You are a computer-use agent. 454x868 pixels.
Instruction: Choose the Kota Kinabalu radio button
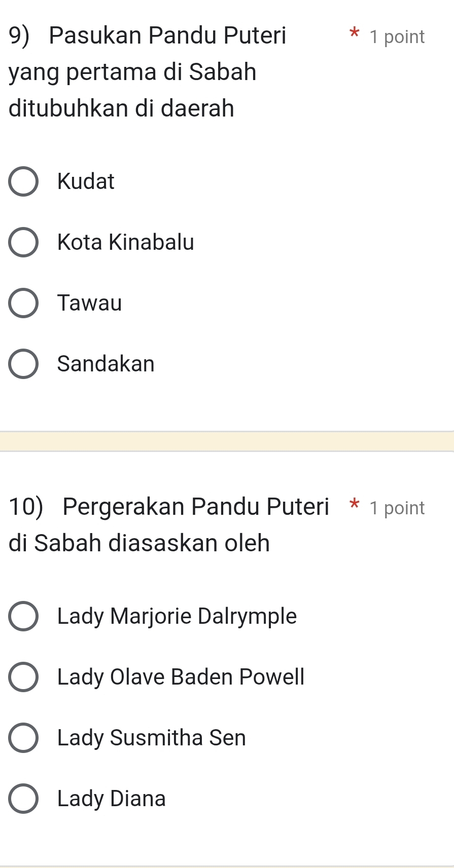coord(23,242)
